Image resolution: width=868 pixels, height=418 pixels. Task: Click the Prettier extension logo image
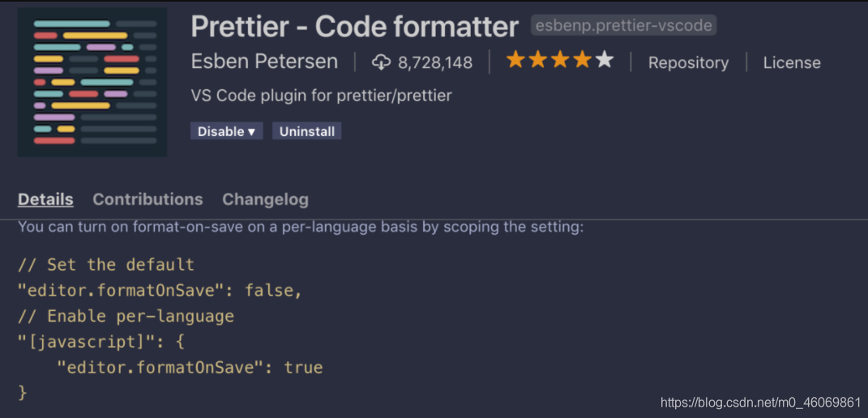92,82
